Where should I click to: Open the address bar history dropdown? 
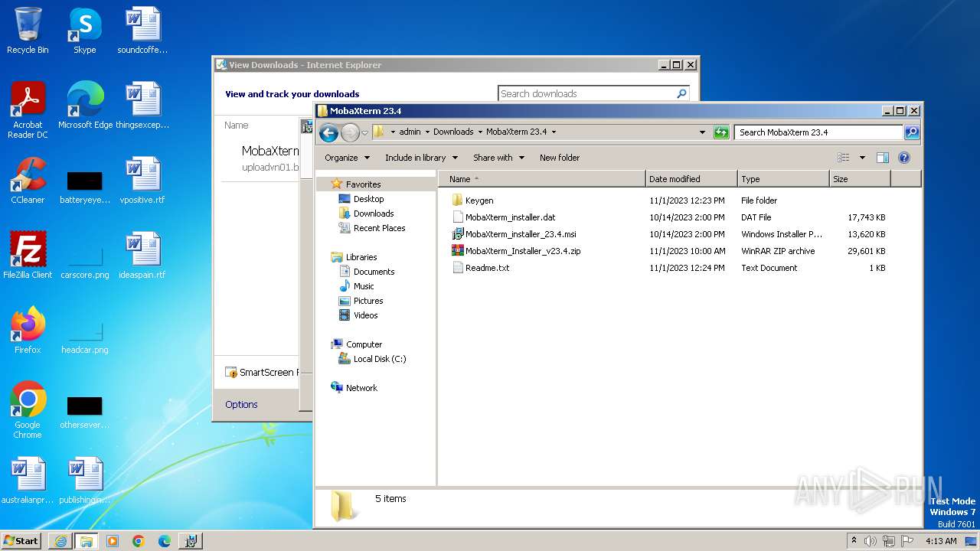tap(702, 132)
